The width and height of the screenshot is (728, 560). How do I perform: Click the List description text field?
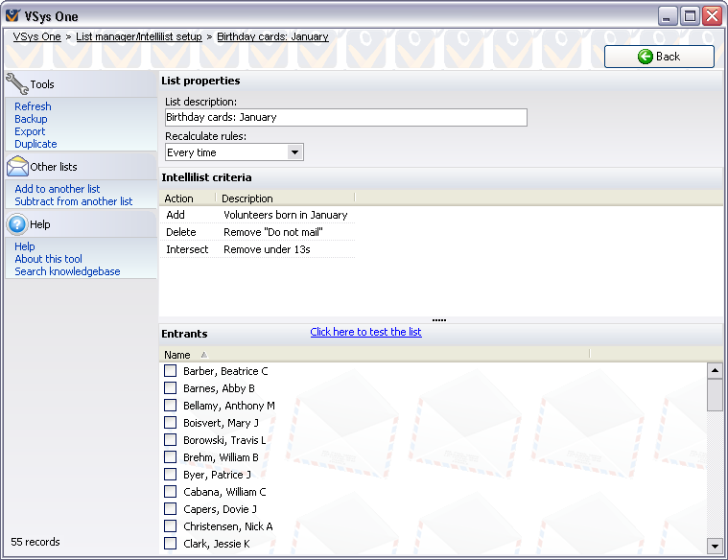point(346,118)
